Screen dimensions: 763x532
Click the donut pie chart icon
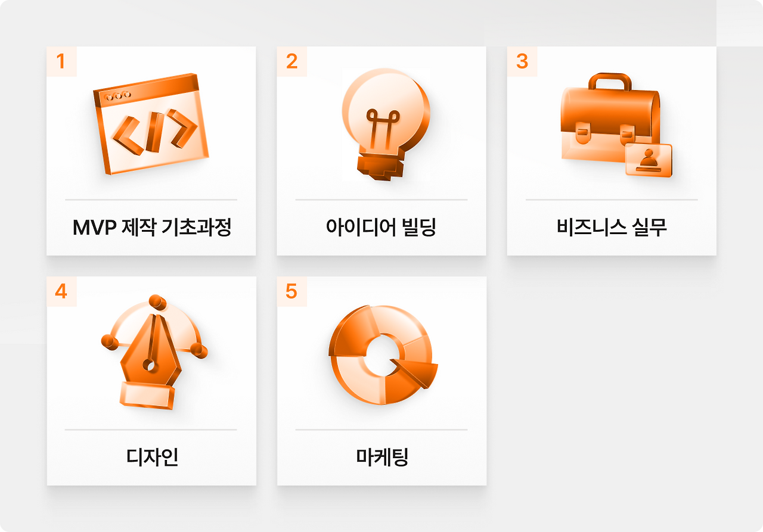[x=383, y=354]
